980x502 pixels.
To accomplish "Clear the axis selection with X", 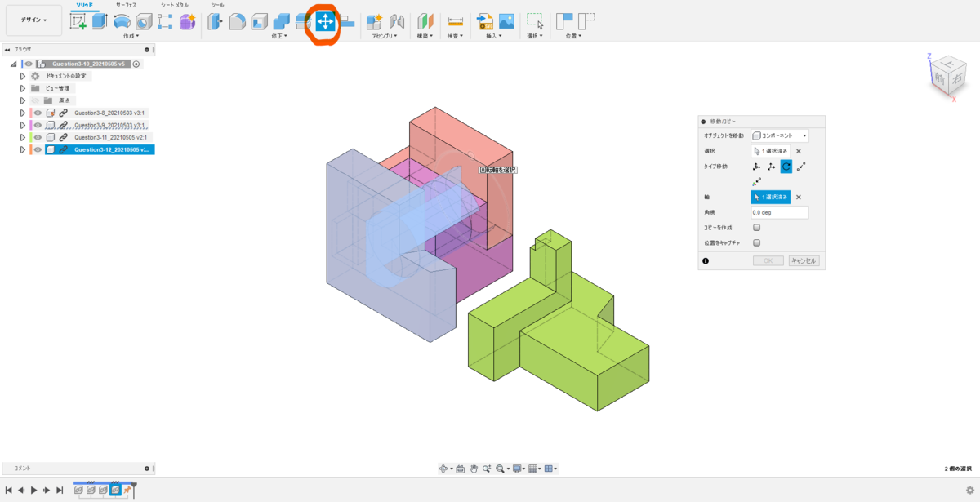I will [799, 197].
